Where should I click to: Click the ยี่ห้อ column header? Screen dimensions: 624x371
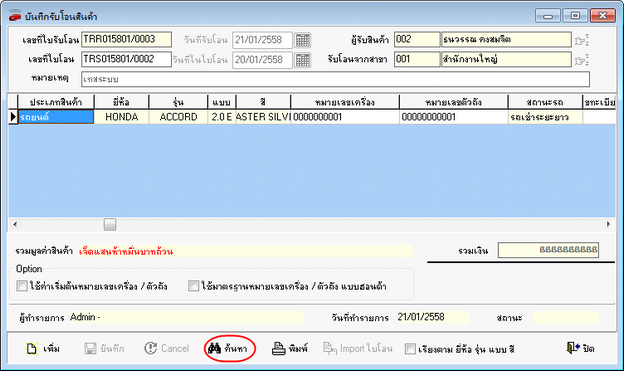pos(121,102)
